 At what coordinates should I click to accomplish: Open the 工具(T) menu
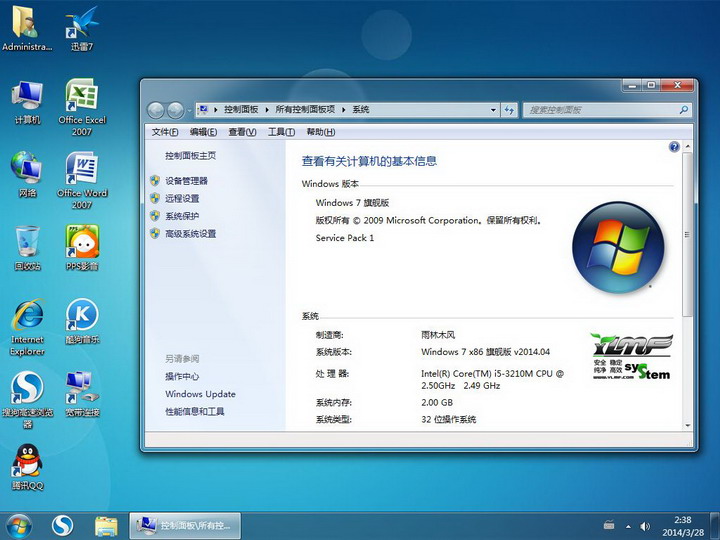tap(281, 132)
